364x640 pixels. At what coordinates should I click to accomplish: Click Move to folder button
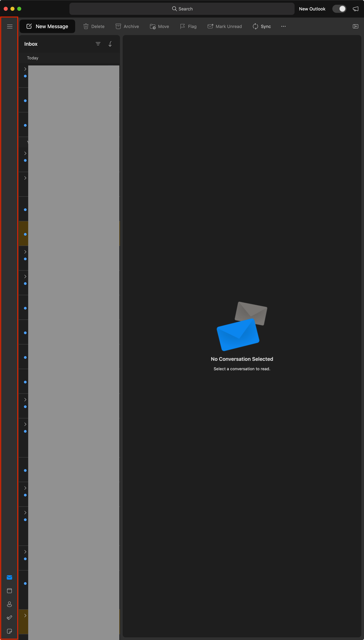159,26
